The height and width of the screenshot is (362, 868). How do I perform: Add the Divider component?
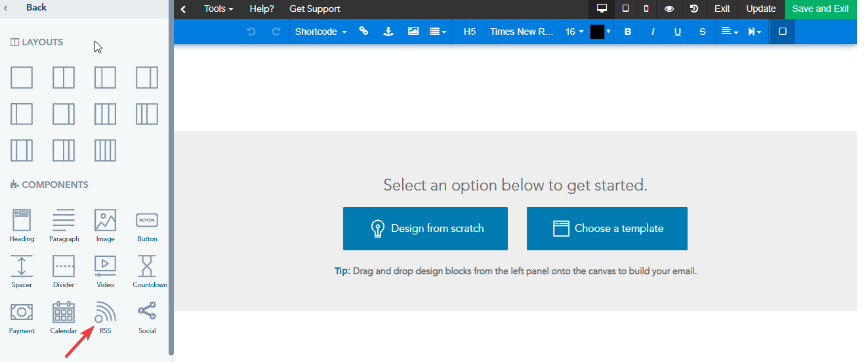[64, 271]
